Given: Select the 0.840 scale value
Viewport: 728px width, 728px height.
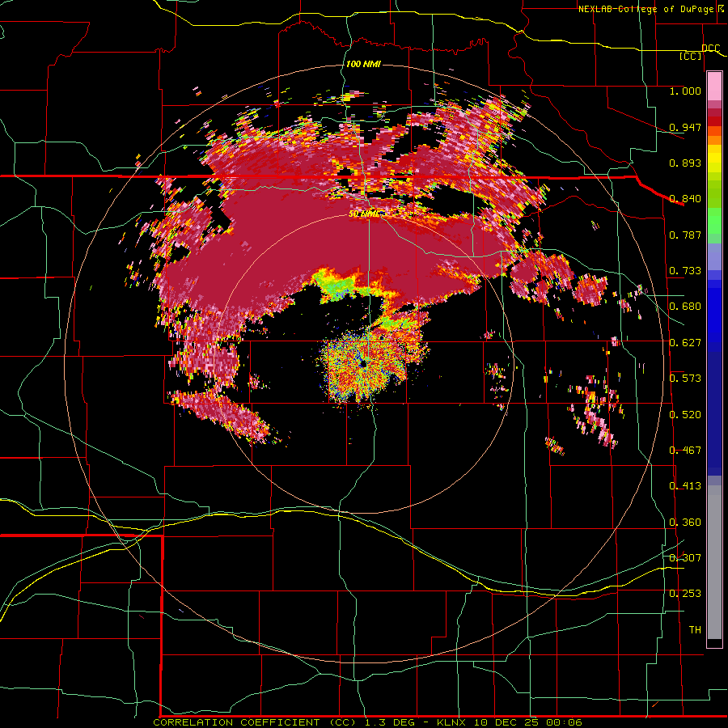Looking at the screenshot, I should (x=685, y=199).
